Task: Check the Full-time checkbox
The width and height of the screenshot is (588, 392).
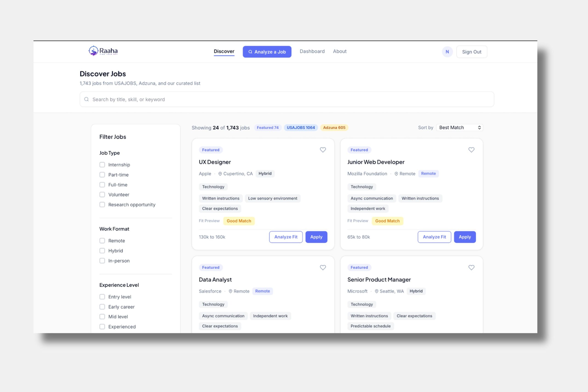Action: [102, 185]
